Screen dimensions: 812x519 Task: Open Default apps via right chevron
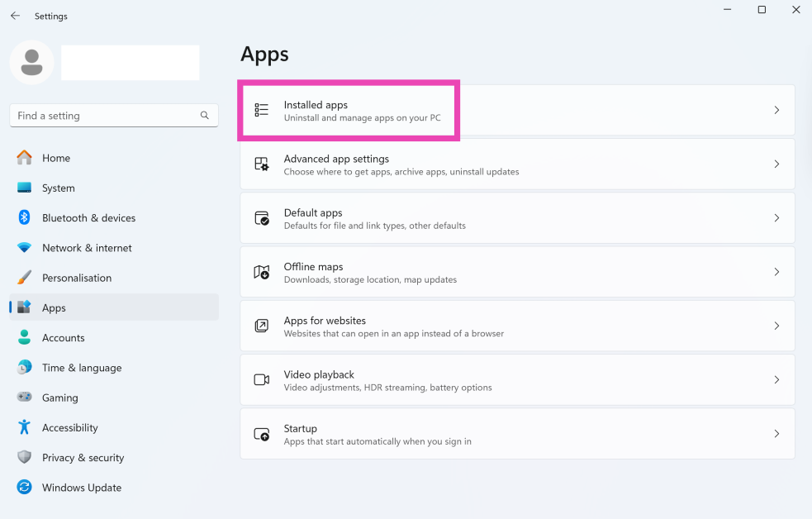[776, 218]
